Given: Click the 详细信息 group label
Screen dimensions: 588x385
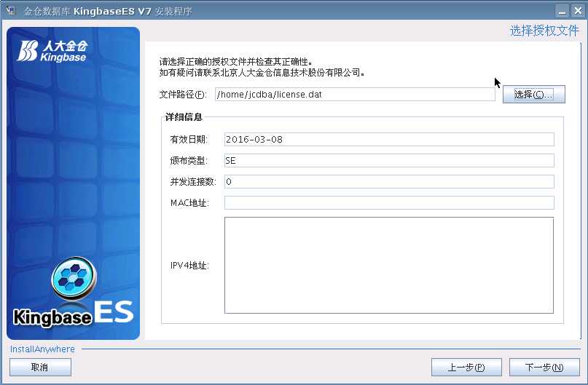Looking at the screenshot, I should [184, 117].
